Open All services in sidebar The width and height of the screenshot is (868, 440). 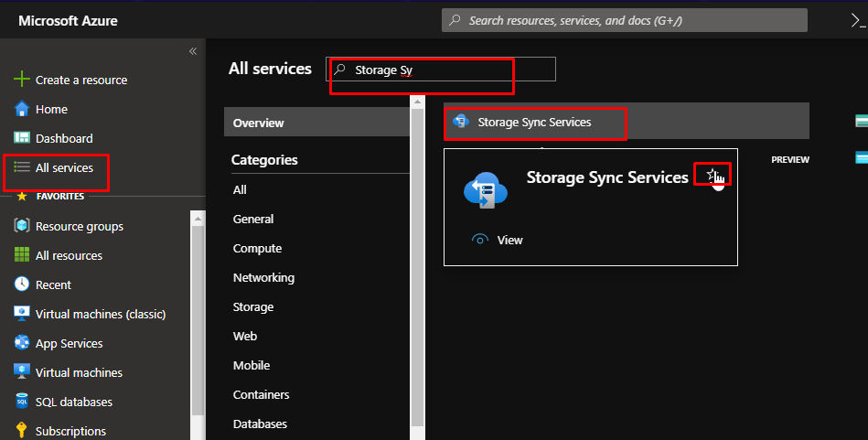(64, 167)
